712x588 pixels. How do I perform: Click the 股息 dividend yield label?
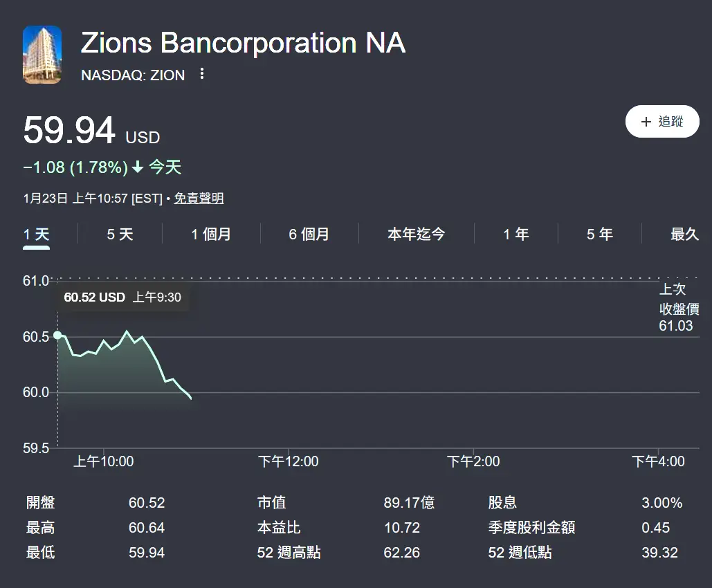pos(502,503)
